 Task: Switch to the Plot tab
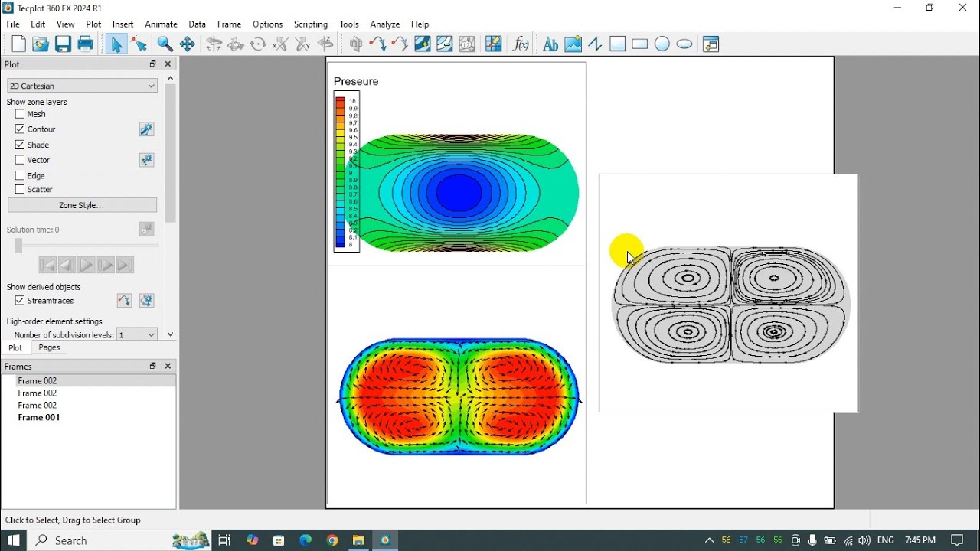(x=15, y=347)
